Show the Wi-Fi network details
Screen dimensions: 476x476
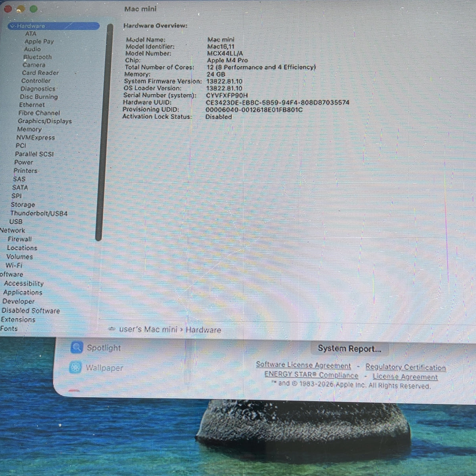[14, 265]
